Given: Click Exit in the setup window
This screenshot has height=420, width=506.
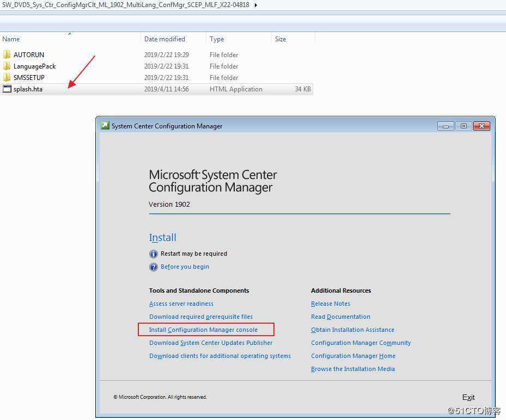Looking at the screenshot, I should 468,398.
